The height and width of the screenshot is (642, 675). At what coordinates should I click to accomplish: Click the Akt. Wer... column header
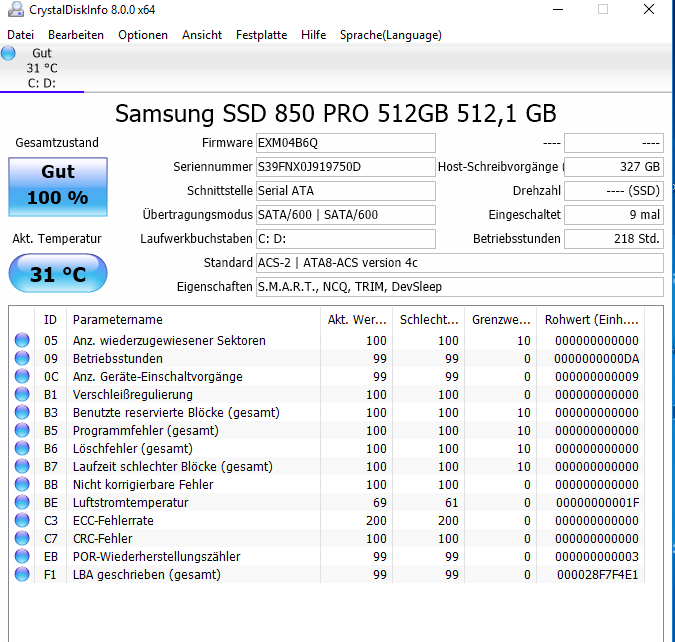click(356, 319)
